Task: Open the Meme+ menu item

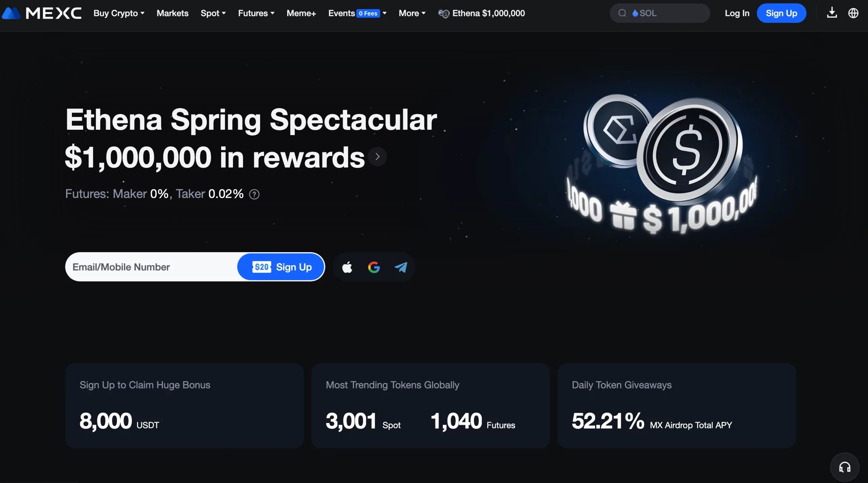Action: point(301,13)
